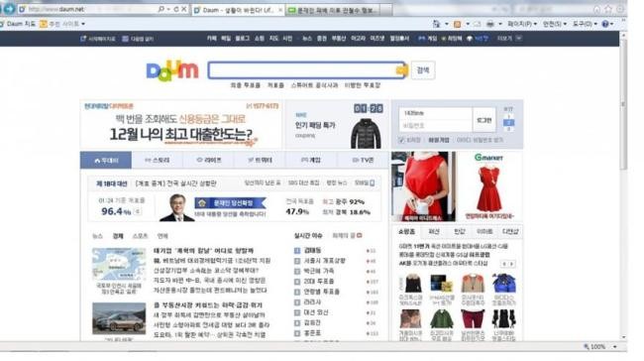Open the 도구(O) menu dropdown
This screenshot has height=361, width=644.
point(586,24)
